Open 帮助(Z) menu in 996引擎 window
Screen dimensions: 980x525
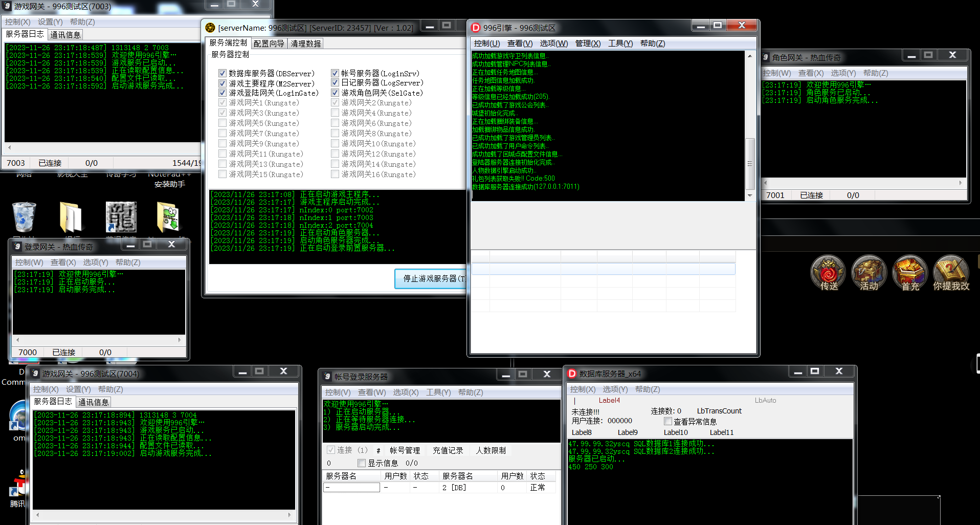coord(653,43)
